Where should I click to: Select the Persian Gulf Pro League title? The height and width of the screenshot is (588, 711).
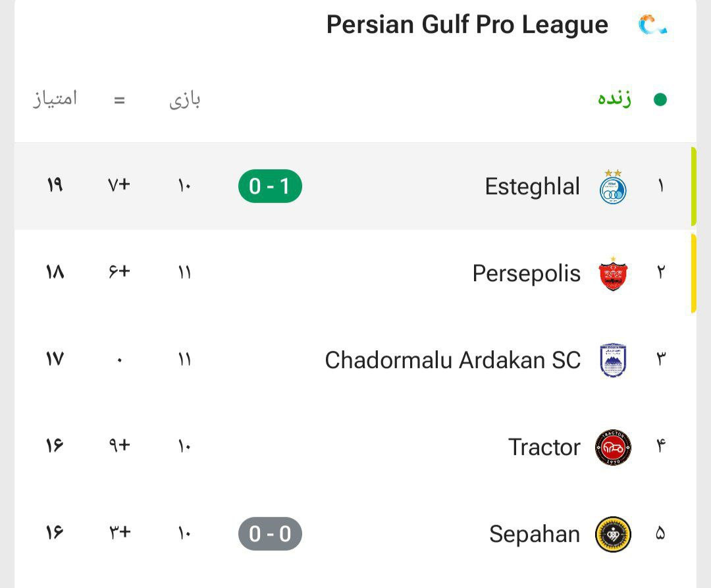pos(467,25)
